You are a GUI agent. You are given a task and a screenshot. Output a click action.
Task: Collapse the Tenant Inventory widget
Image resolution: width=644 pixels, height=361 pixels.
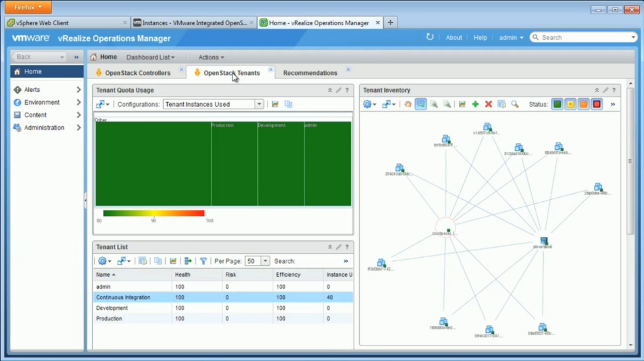(597, 90)
